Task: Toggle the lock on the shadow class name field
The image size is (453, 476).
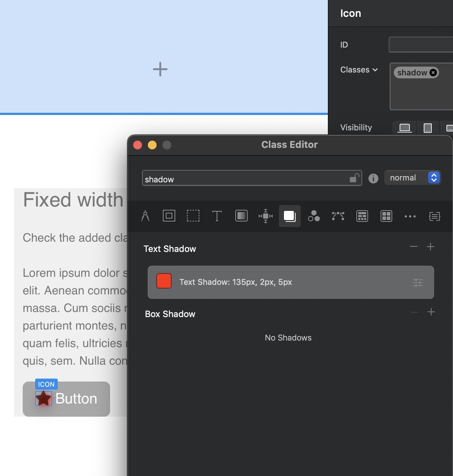Action: pyautogui.click(x=353, y=178)
